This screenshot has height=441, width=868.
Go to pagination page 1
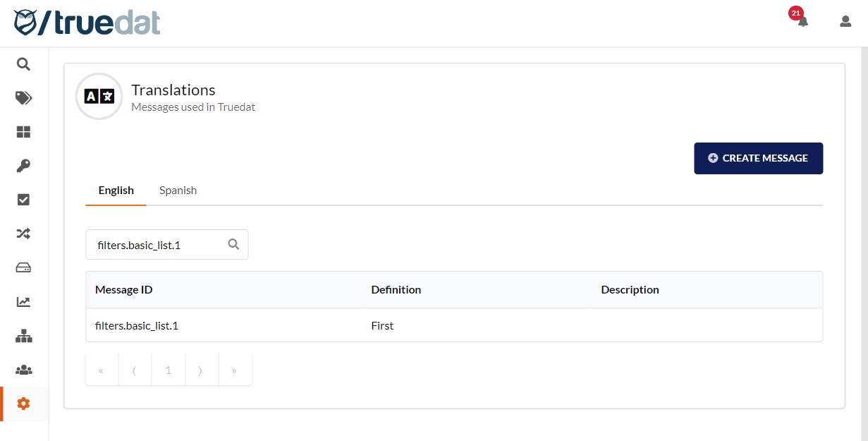click(x=168, y=370)
